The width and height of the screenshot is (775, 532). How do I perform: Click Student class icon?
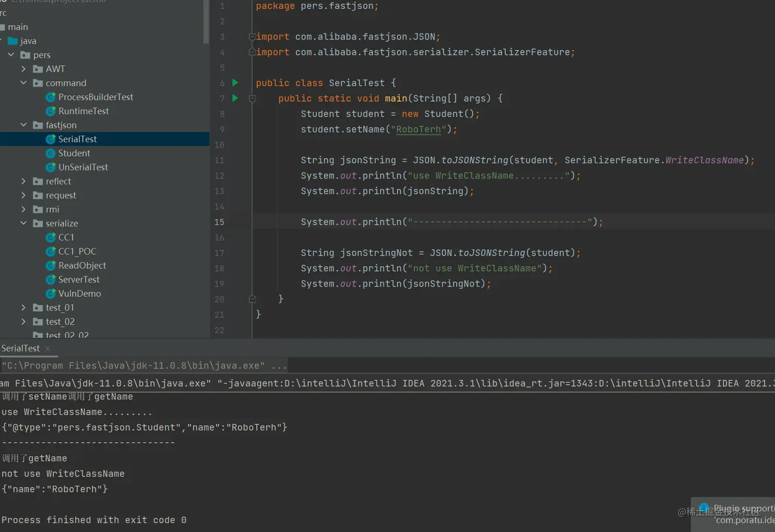coord(51,153)
